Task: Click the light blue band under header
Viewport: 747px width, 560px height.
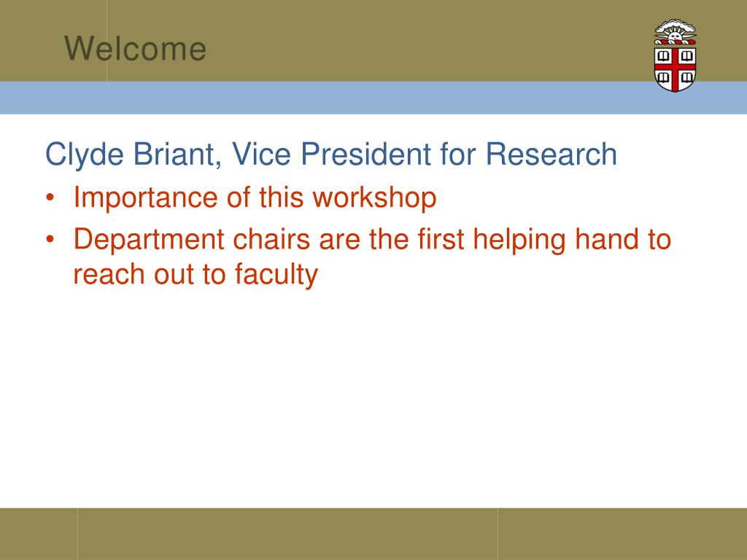Action: click(373, 98)
